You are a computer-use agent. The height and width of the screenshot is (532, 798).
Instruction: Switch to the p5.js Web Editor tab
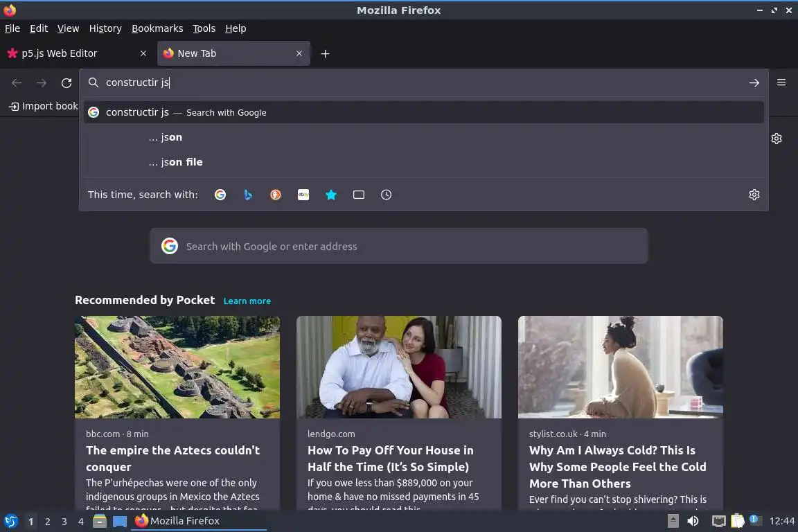[x=76, y=53]
